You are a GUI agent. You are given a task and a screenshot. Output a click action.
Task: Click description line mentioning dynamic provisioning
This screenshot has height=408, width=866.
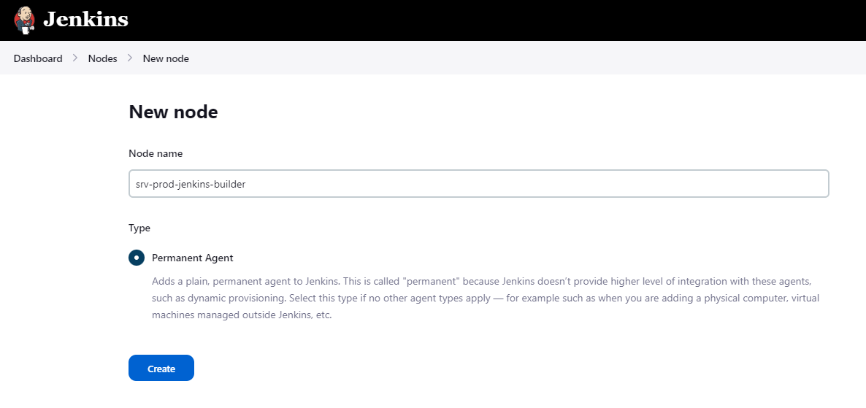tap(480, 300)
